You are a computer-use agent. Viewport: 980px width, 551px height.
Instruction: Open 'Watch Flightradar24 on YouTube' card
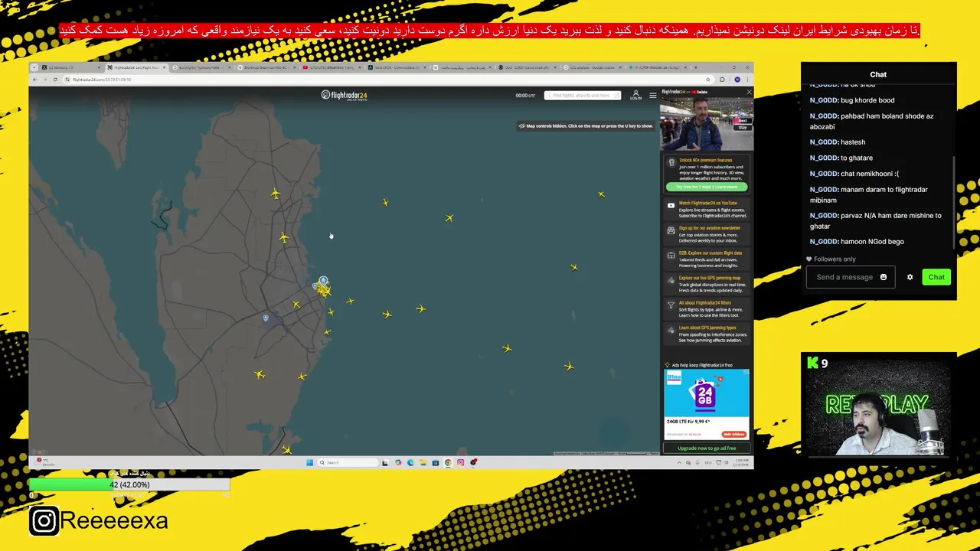click(707, 210)
